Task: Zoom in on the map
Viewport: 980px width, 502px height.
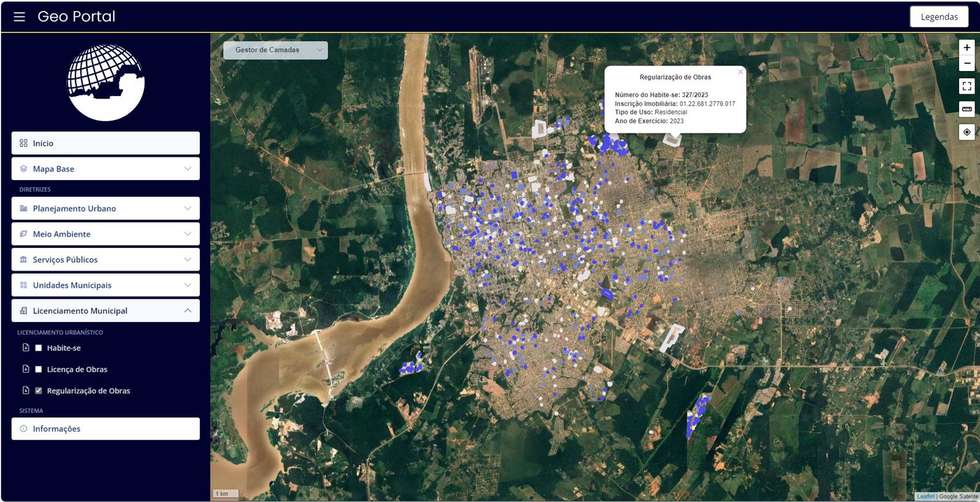Action: (967, 48)
